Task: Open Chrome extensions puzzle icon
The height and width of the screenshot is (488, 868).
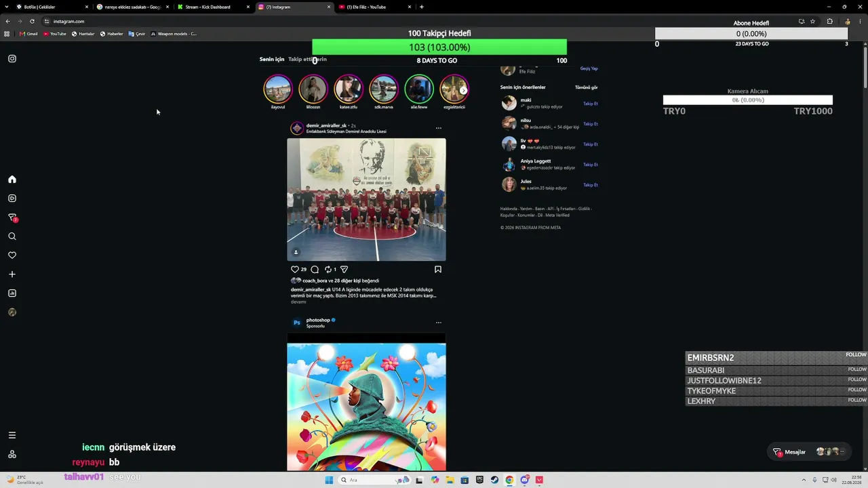Action: coord(829,21)
